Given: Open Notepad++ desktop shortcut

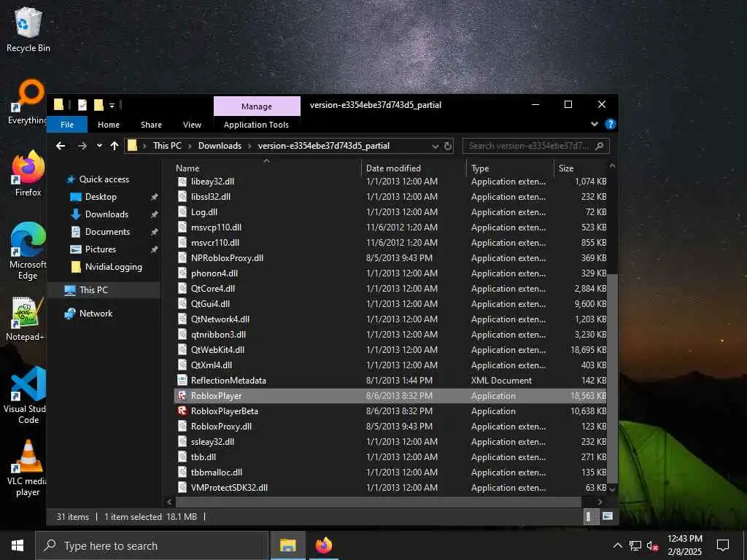Looking at the screenshot, I should click(x=26, y=319).
